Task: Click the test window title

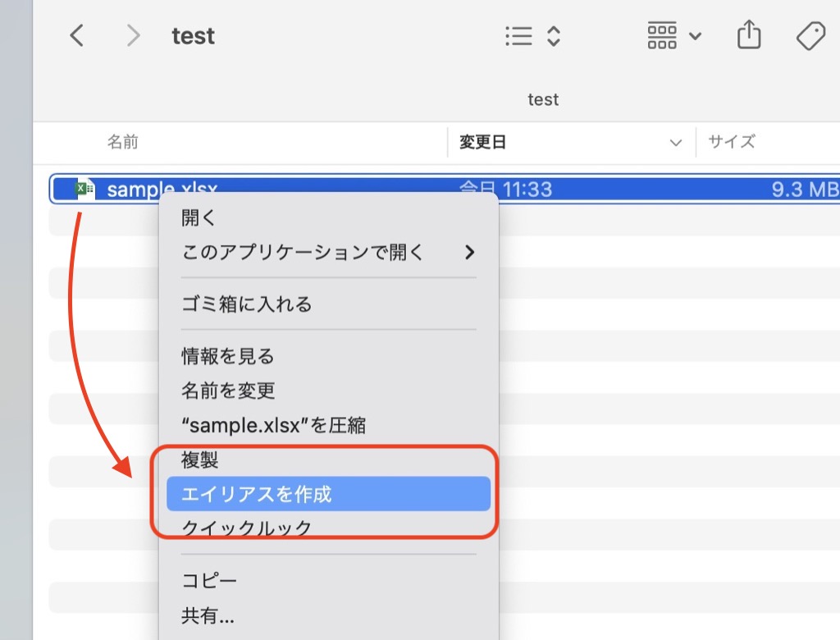Action: tap(193, 36)
